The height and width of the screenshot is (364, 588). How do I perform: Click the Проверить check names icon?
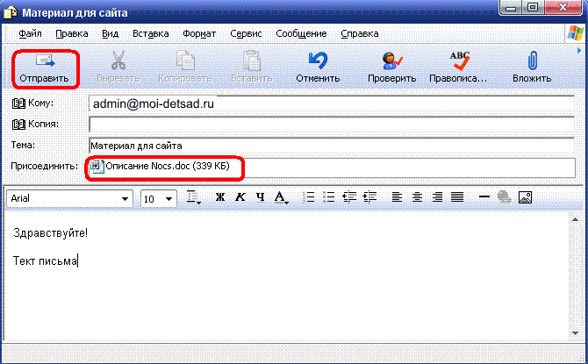click(391, 68)
